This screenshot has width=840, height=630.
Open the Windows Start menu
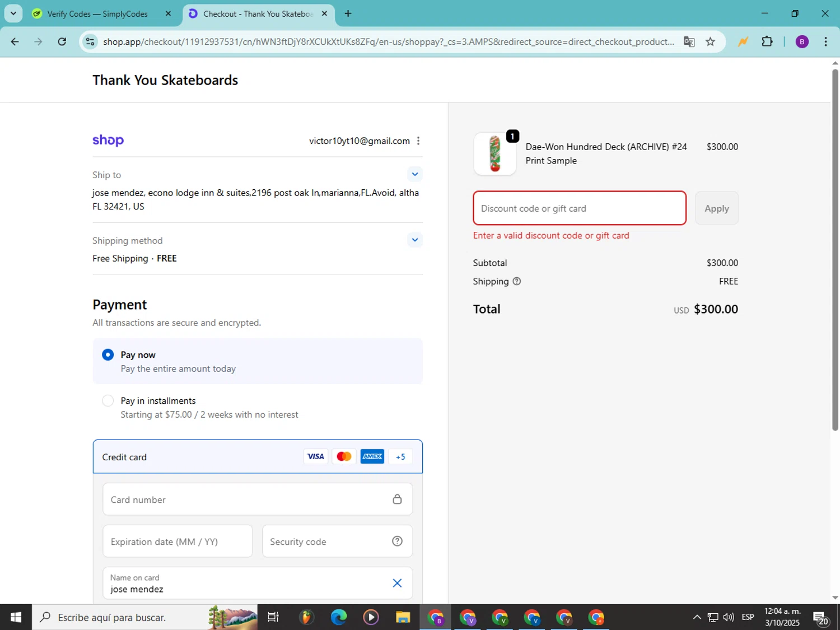coord(16,617)
